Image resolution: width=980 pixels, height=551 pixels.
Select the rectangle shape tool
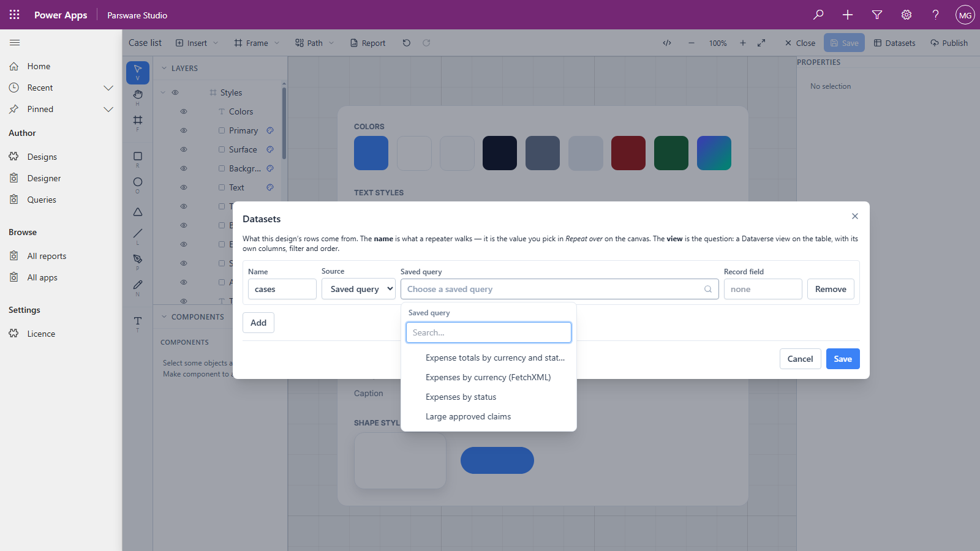pyautogui.click(x=138, y=159)
